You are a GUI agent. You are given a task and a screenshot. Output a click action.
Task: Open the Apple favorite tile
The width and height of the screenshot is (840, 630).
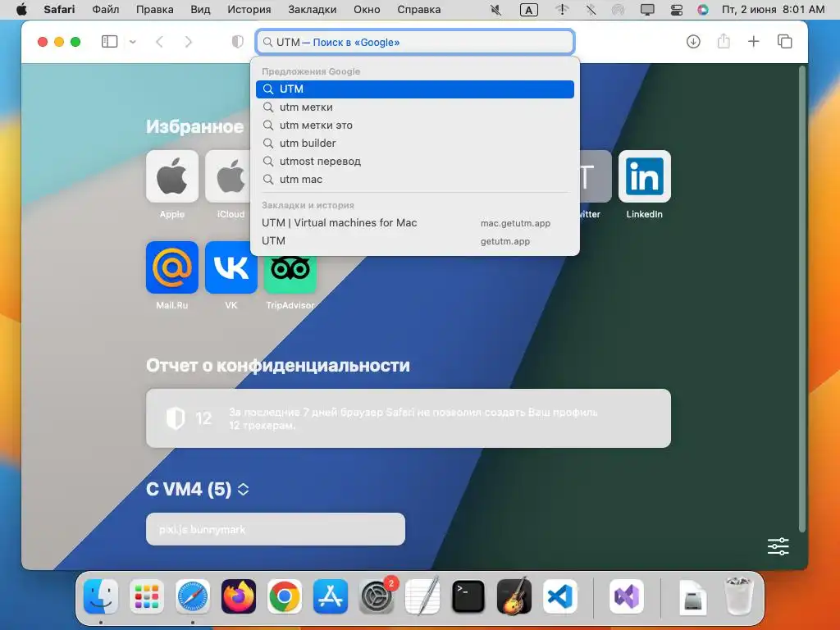(172, 176)
